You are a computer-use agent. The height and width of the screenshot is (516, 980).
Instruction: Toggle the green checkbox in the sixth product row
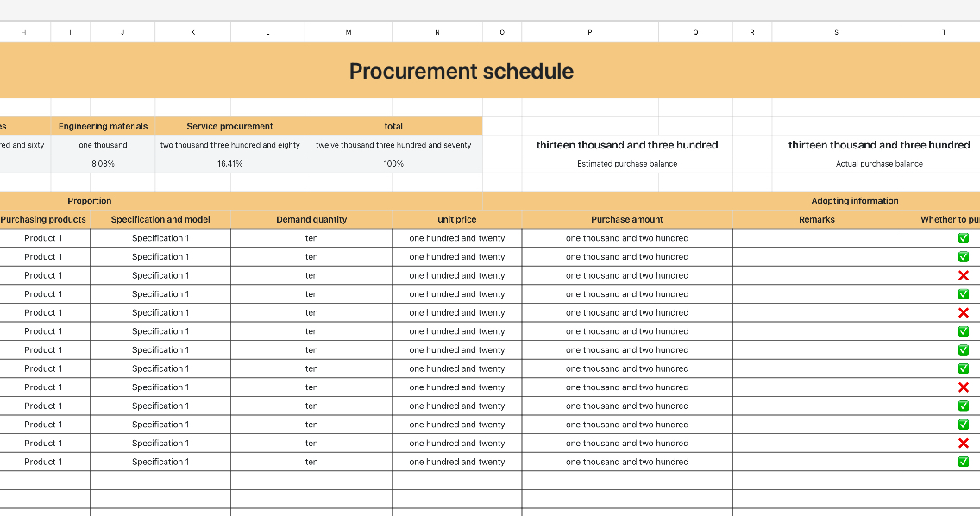tap(963, 331)
